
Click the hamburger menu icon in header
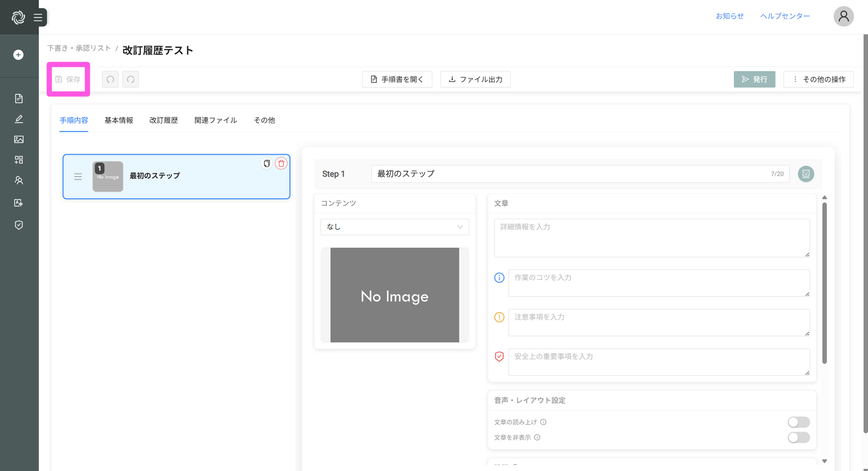pos(38,17)
